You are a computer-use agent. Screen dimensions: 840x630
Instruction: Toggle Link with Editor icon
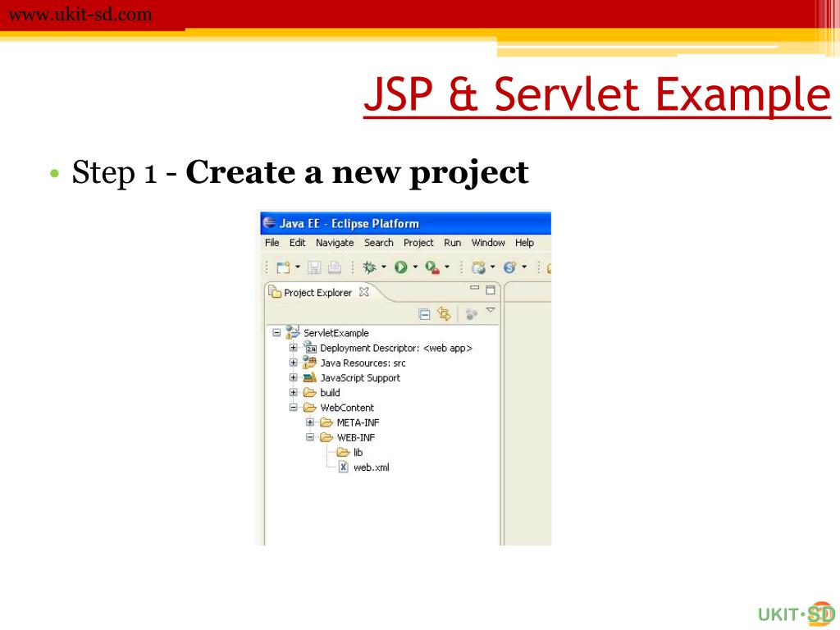[x=444, y=313]
